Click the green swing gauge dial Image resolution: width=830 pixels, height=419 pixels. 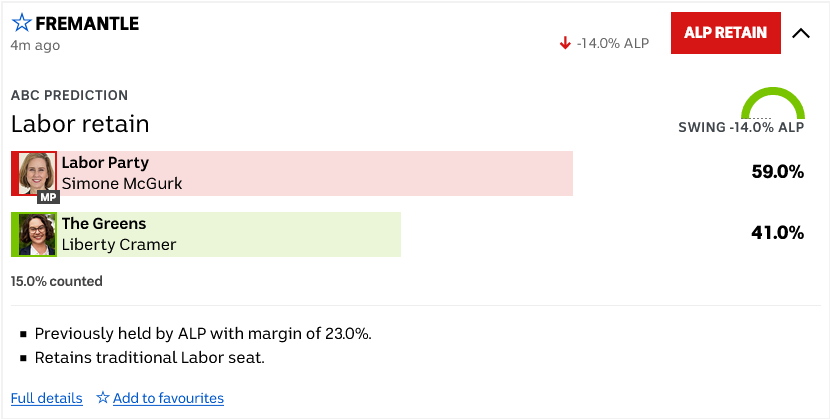point(772,104)
